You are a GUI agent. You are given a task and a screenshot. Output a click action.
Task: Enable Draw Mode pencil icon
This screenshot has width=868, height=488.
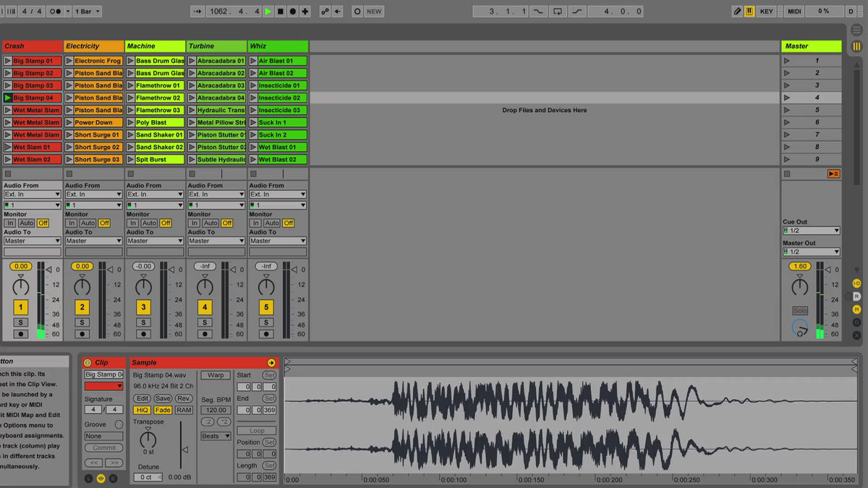click(x=737, y=12)
